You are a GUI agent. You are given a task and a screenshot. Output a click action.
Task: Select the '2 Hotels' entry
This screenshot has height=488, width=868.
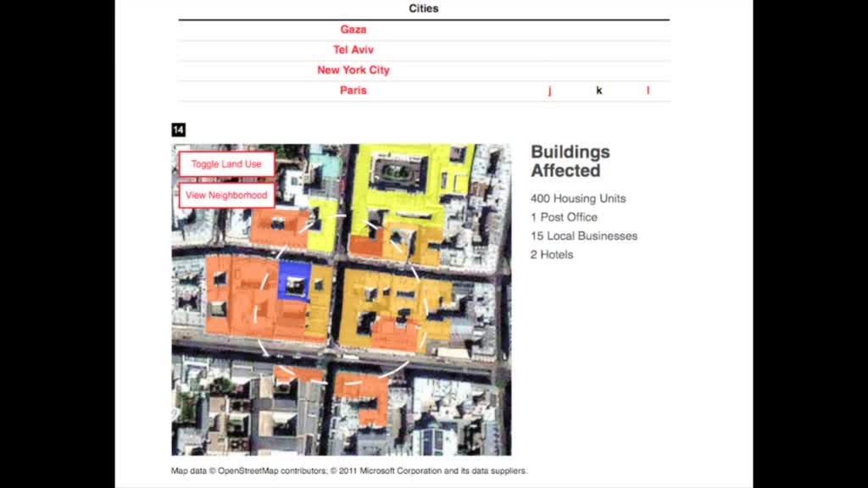tap(552, 254)
